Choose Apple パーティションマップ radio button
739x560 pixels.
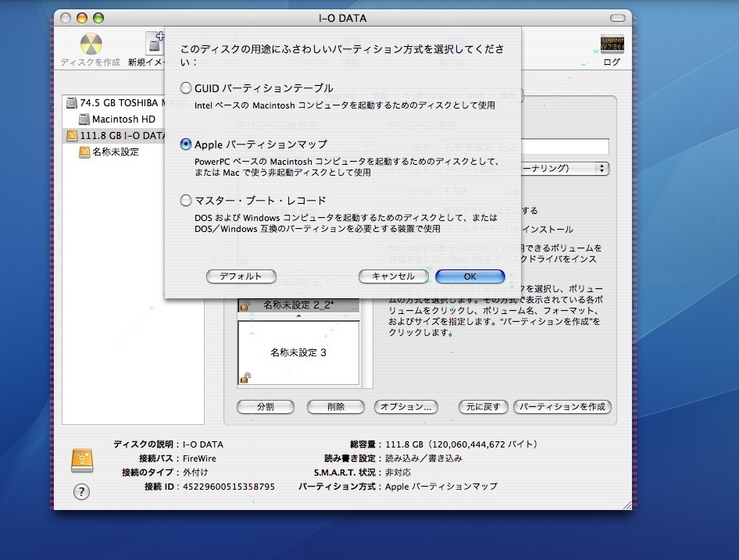(x=186, y=144)
